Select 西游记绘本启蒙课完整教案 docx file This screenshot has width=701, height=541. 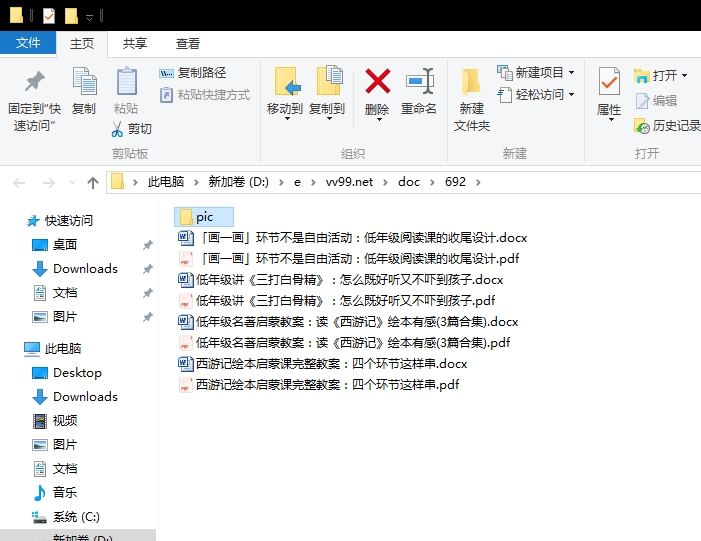pos(323,364)
